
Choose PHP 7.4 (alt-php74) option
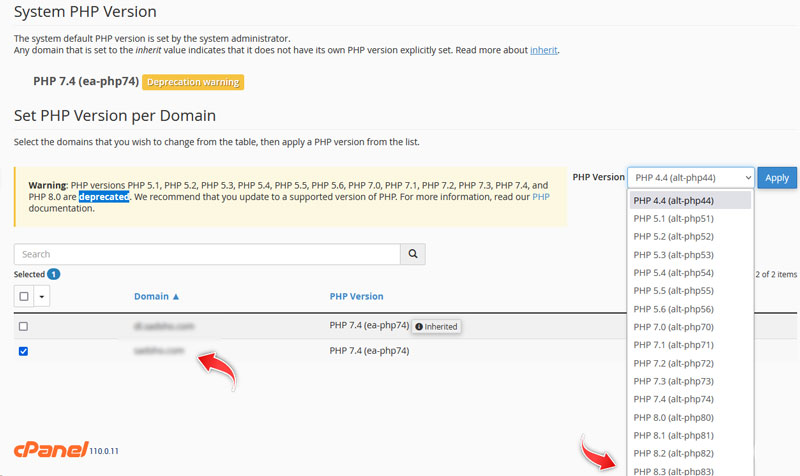click(x=690, y=399)
